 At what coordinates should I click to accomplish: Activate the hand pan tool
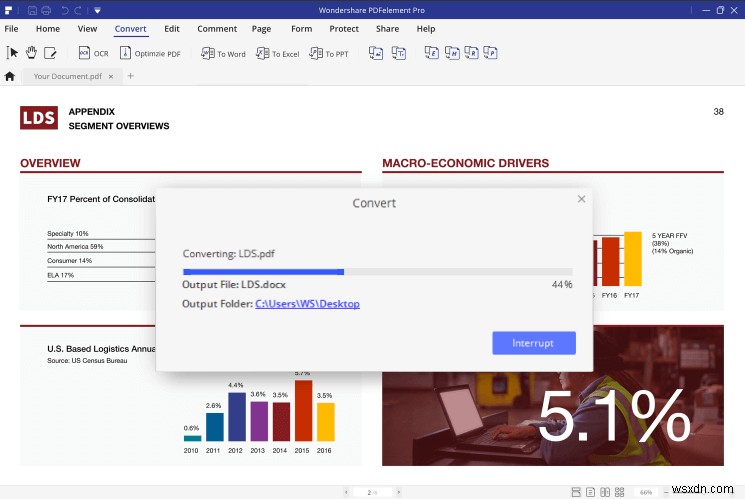pyautogui.click(x=31, y=53)
